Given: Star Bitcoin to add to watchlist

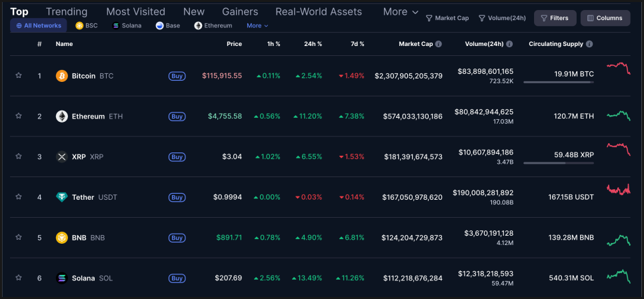Looking at the screenshot, I should (x=19, y=75).
